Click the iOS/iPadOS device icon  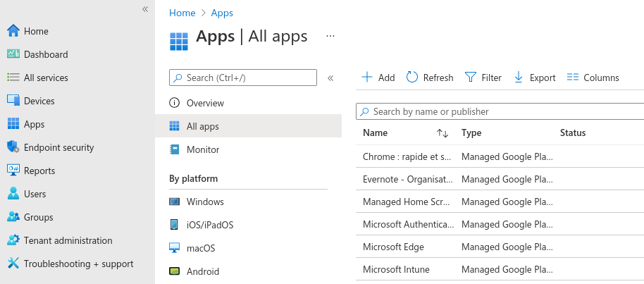point(174,224)
